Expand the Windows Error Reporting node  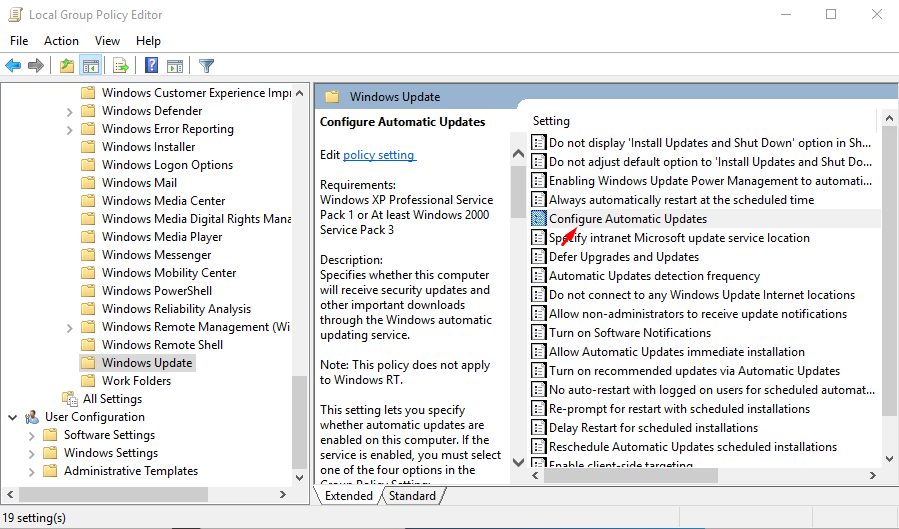[69, 130]
